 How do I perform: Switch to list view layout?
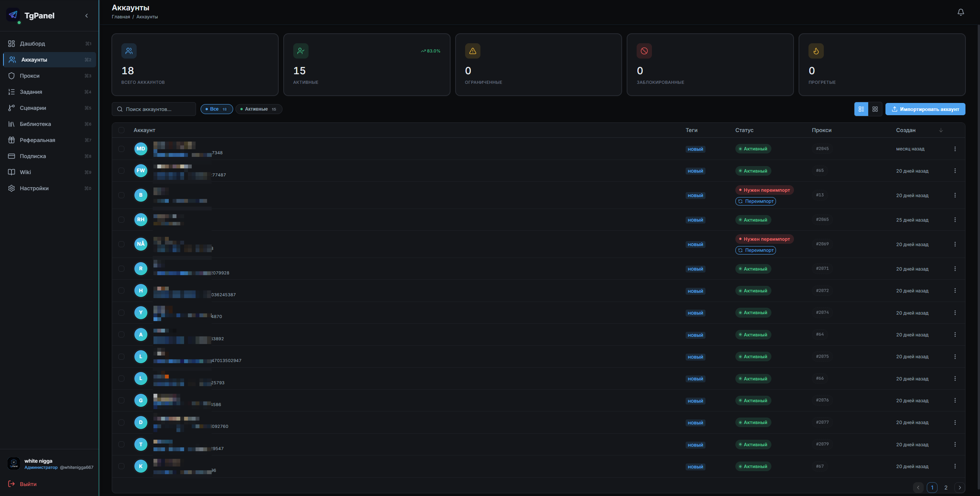click(x=861, y=109)
